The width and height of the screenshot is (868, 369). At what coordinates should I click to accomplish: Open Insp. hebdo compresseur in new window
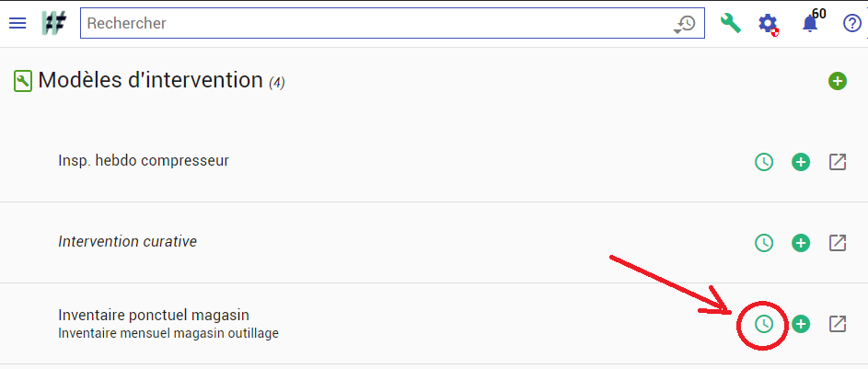[x=838, y=162]
